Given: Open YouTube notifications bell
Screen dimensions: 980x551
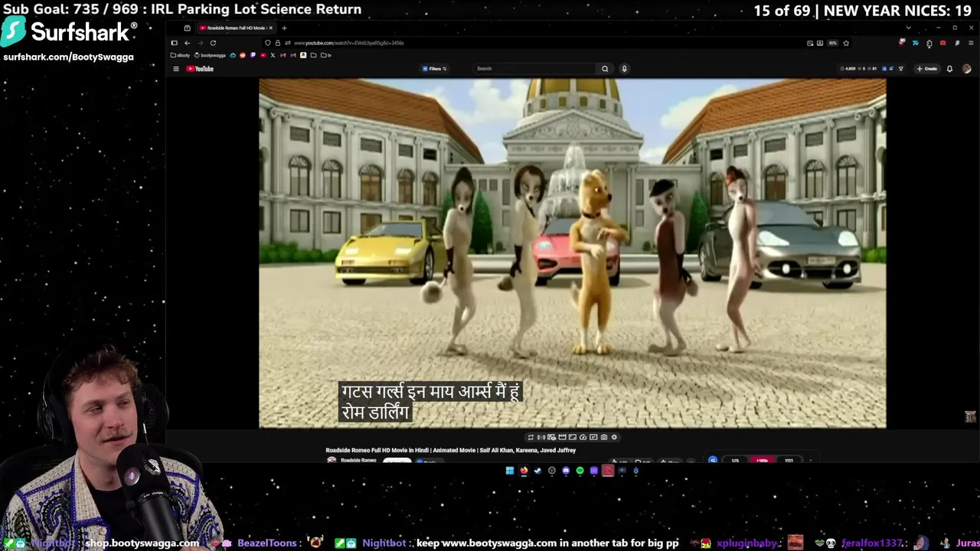Looking at the screenshot, I should 949,69.
